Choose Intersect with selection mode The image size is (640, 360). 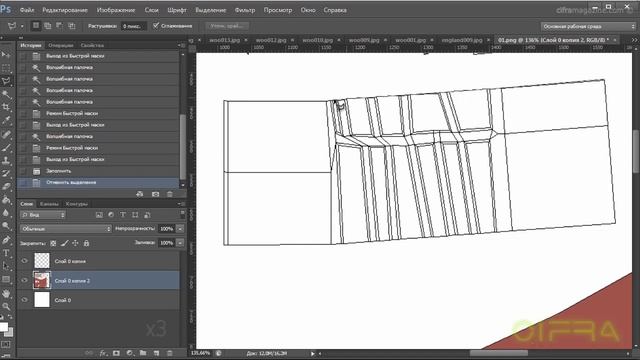pos(72,26)
